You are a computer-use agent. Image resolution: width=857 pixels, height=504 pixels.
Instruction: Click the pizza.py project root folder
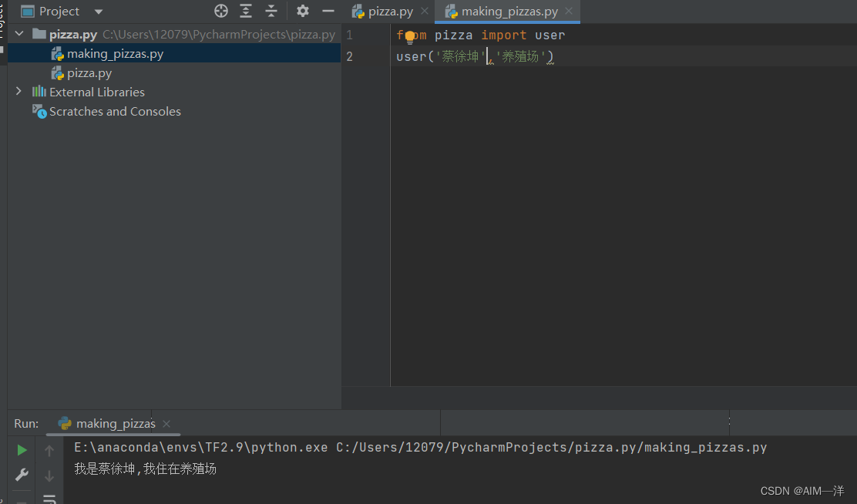(73, 35)
